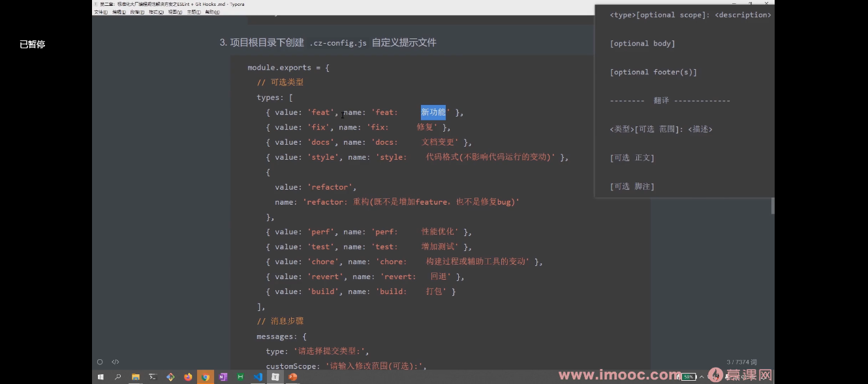Click the customScope '请输入修改范围(可选):' line
The height and width of the screenshot is (384, 868).
346,366
